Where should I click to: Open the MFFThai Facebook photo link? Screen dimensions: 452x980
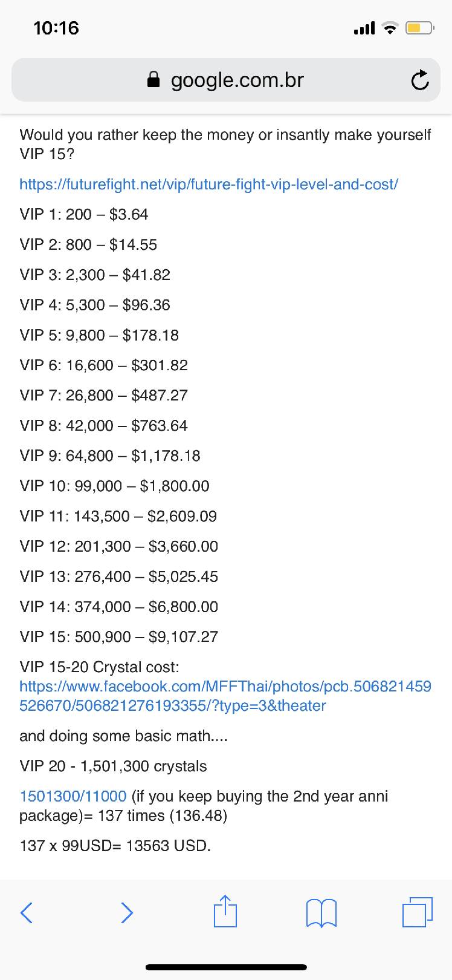point(225,696)
